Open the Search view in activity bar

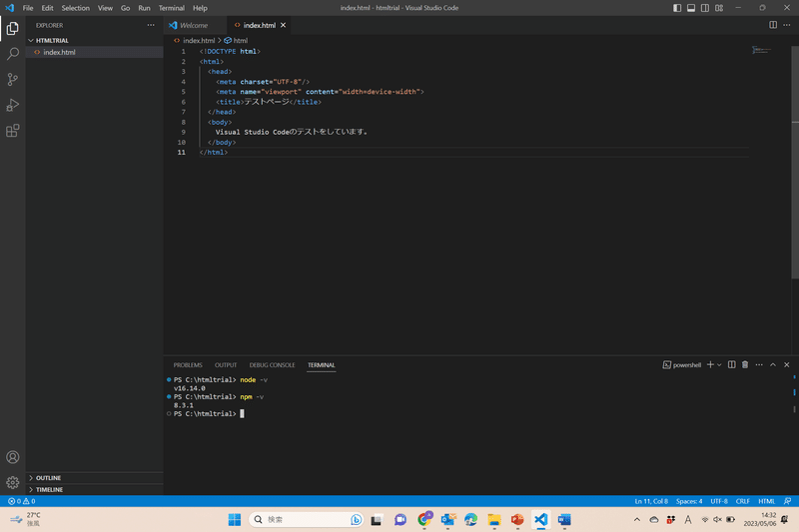(x=13, y=54)
